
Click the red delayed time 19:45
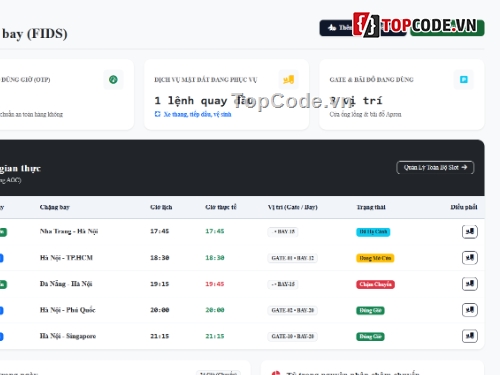pos(215,284)
